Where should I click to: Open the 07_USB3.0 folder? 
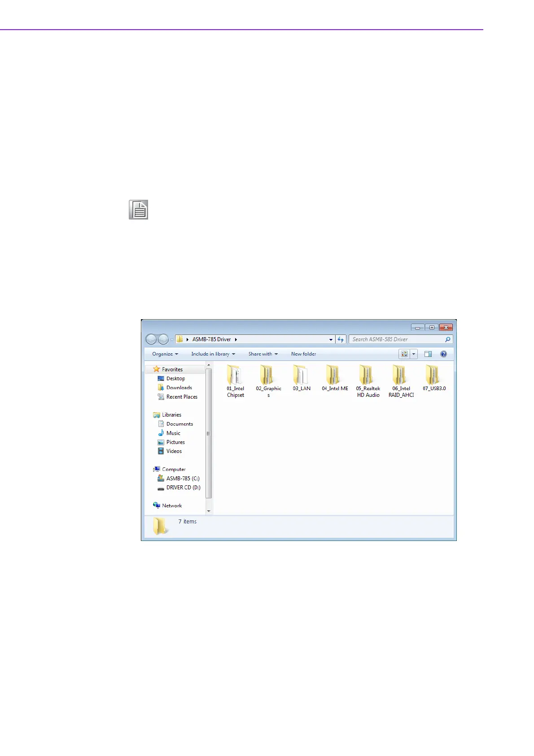click(x=434, y=378)
